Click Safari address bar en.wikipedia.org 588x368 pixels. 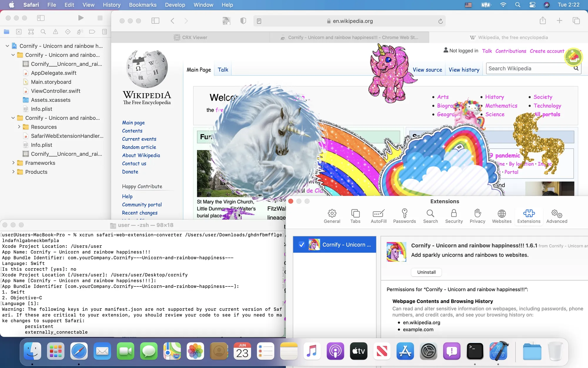point(350,21)
